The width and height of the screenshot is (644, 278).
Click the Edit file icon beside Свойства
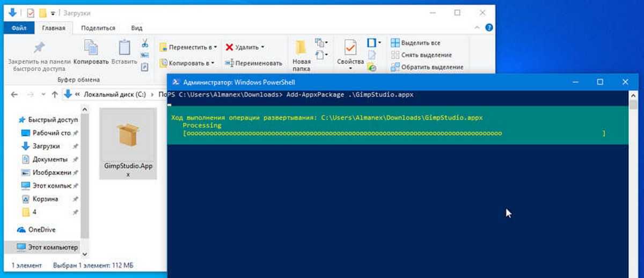(372, 55)
